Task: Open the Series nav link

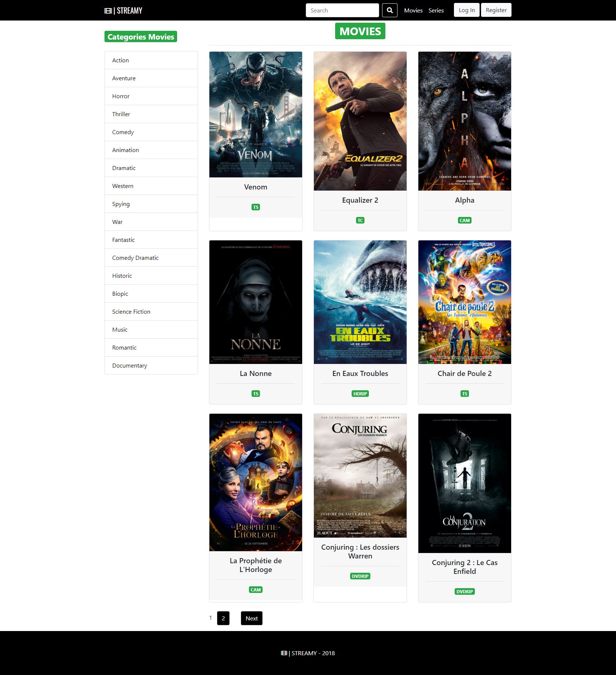Action: (x=436, y=10)
